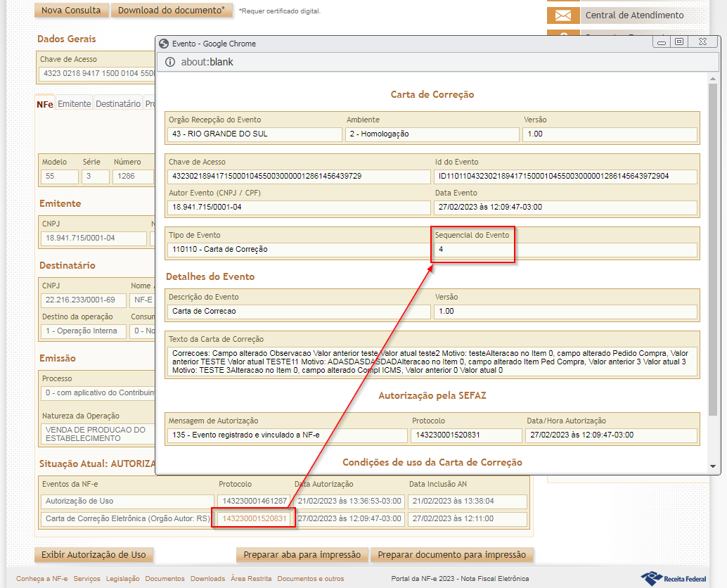Maximize the Evento popup window
The image size is (727, 588).
[679, 42]
